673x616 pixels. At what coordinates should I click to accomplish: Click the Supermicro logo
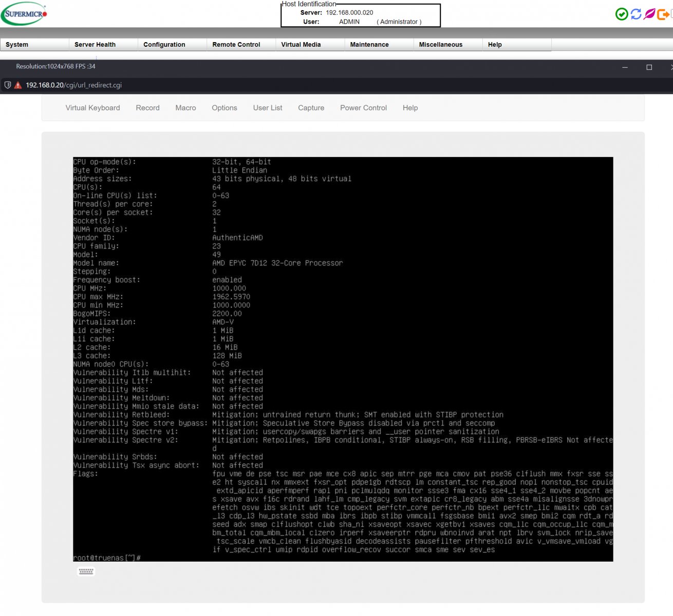(x=24, y=14)
